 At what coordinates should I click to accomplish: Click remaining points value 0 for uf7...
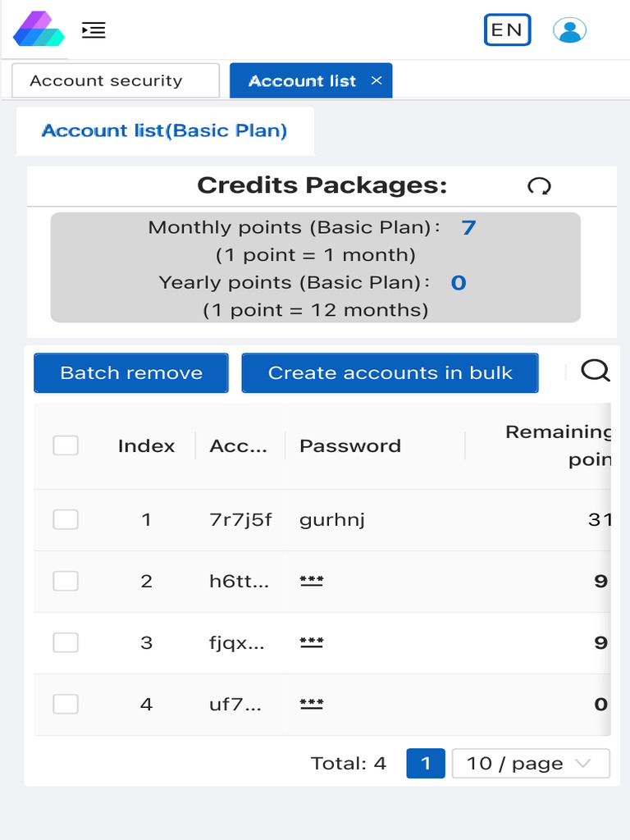(601, 705)
